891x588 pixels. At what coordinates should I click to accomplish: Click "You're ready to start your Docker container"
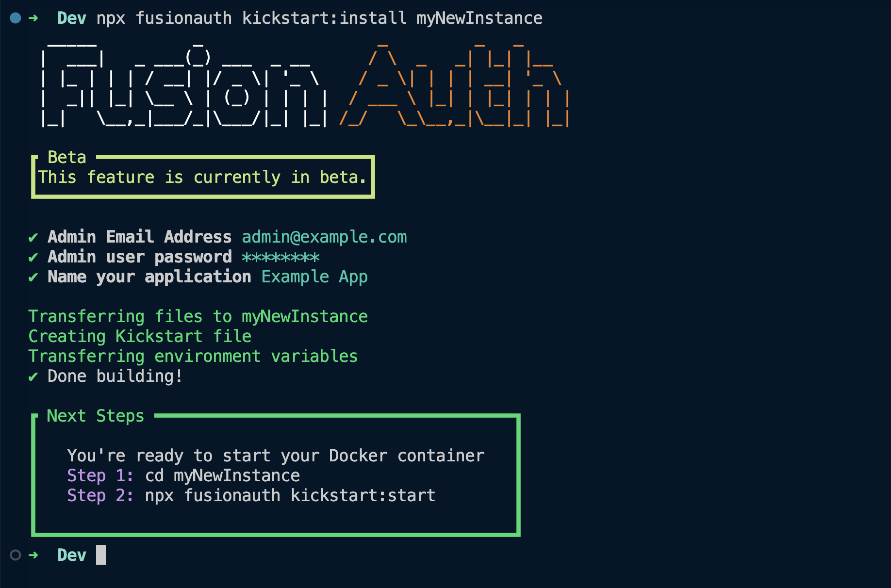point(276,456)
